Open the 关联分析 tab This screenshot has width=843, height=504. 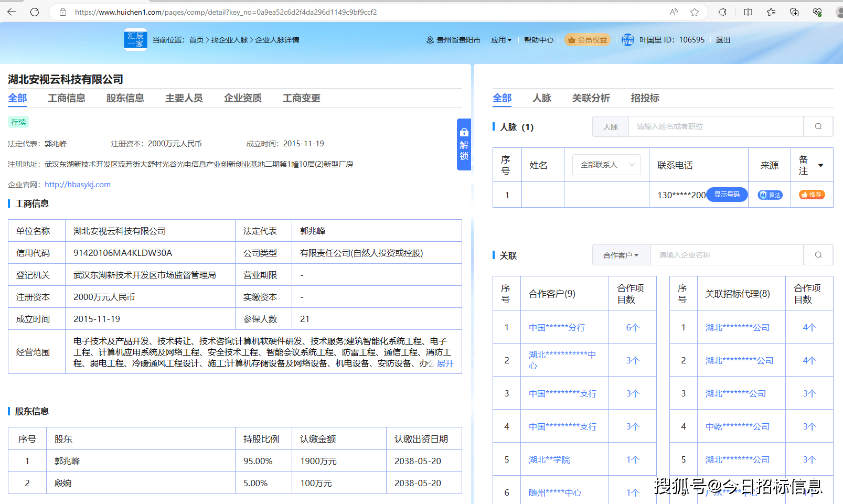coord(591,98)
